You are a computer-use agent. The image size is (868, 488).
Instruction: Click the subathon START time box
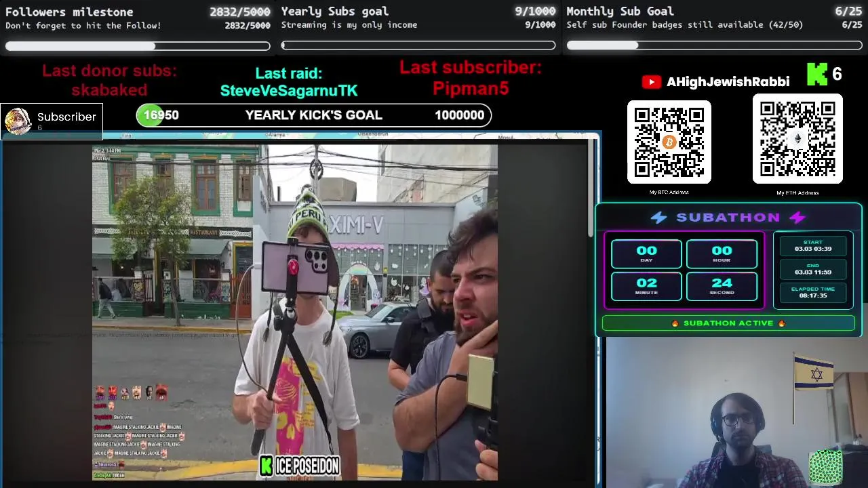click(x=813, y=246)
